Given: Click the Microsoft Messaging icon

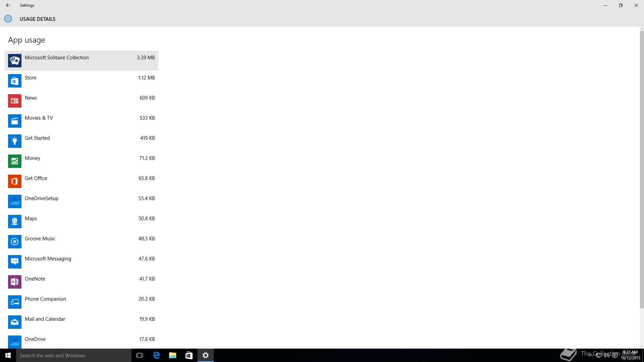Looking at the screenshot, I should (x=15, y=262).
